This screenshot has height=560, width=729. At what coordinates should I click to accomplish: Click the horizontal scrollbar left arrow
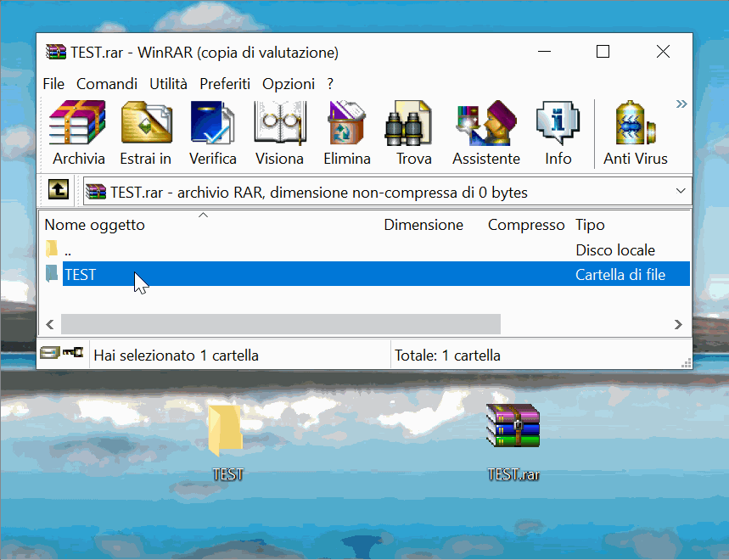click(x=50, y=324)
